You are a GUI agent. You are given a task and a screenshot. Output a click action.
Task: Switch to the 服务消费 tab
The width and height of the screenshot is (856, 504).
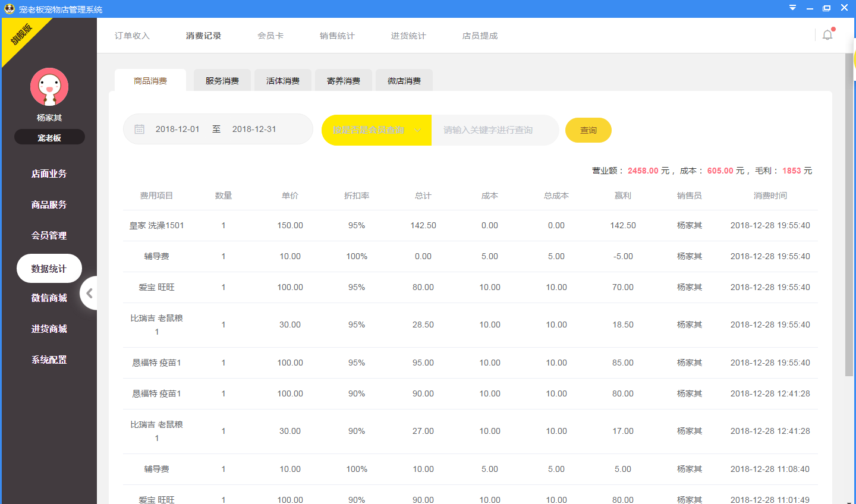coord(222,80)
